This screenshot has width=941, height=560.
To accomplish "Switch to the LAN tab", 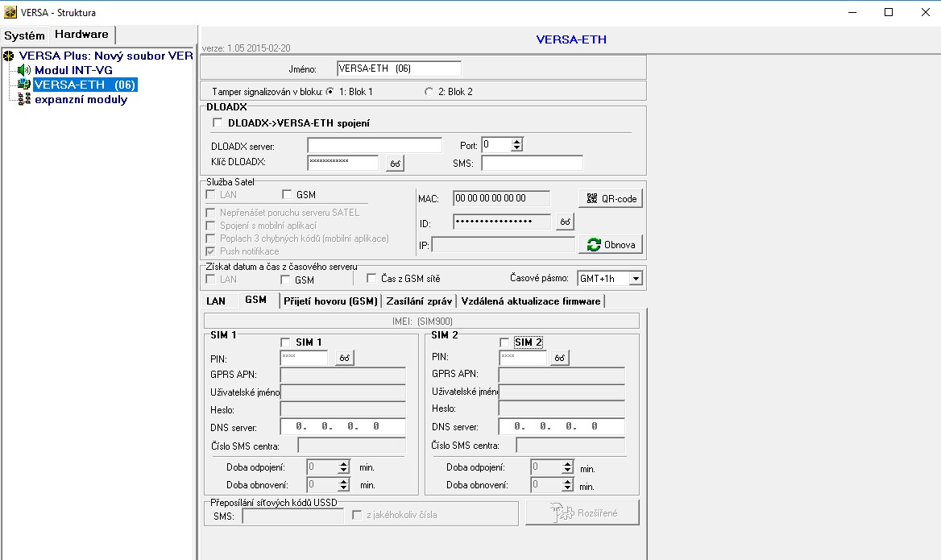I will coord(216,301).
